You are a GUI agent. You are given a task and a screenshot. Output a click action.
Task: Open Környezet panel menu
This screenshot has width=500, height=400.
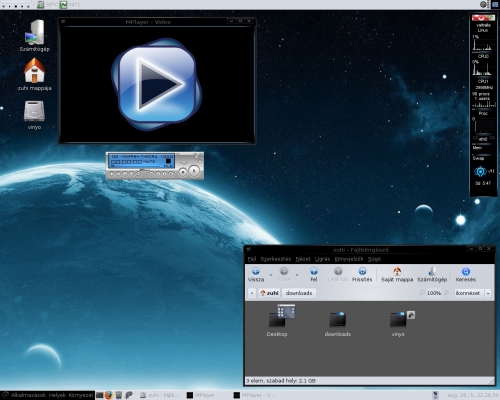click(x=81, y=395)
